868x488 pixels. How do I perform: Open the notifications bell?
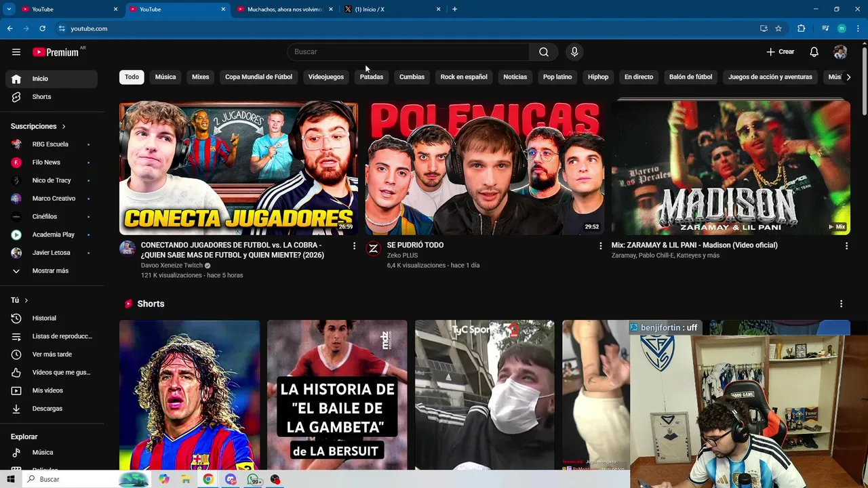814,52
